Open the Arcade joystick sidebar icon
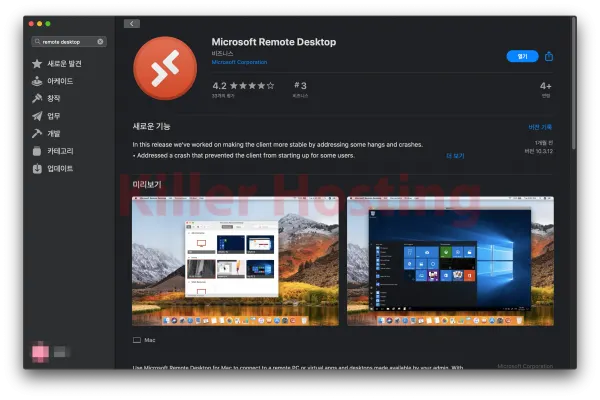 (x=37, y=81)
